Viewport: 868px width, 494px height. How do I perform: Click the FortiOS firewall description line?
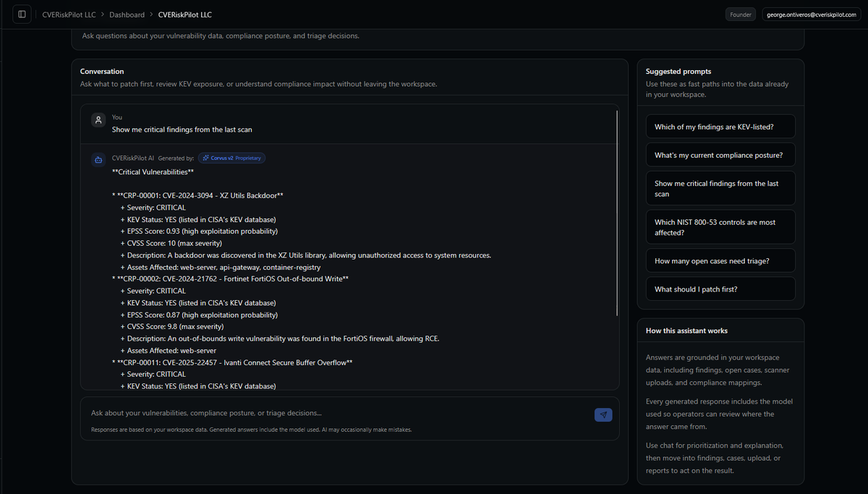click(x=280, y=339)
